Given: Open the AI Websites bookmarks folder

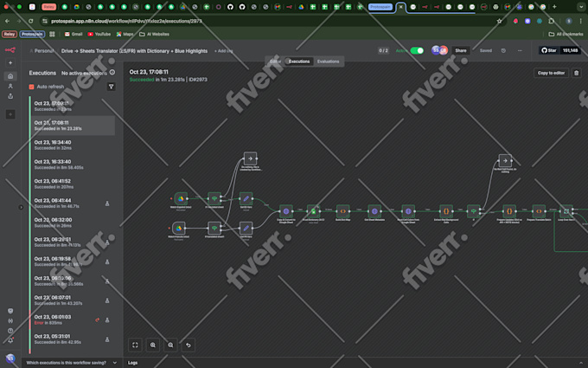Looking at the screenshot, I should [x=154, y=34].
